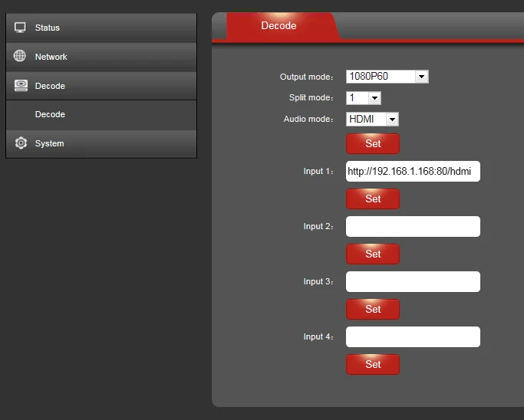Select the Decode sub-item in sidebar
The width and height of the screenshot is (524, 420).
[x=51, y=114]
